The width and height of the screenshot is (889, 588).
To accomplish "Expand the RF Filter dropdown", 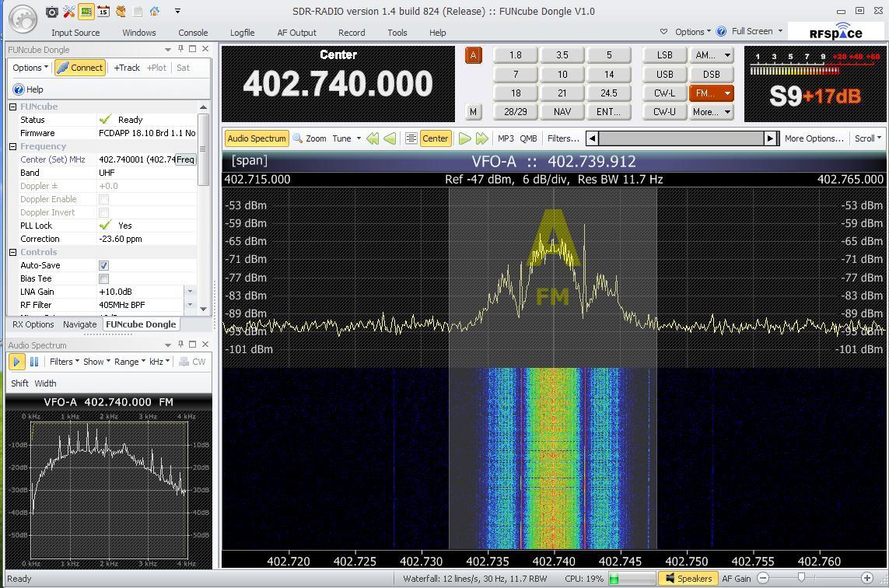I will [x=190, y=305].
